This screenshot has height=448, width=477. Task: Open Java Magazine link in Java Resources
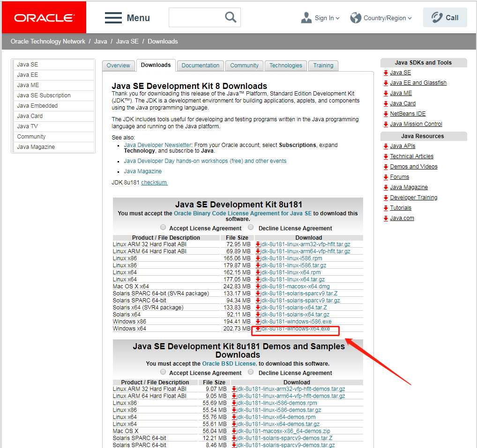pos(409,187)
